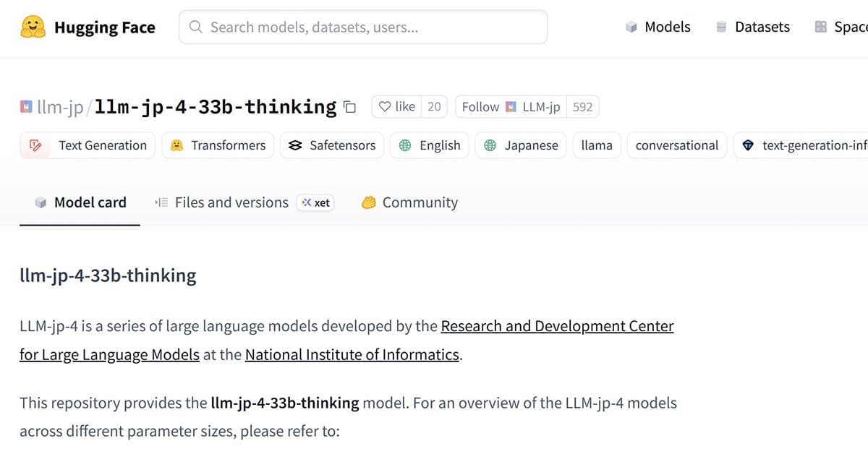Copy model name with the copy icon
The height and width of the screenshot is (454, 868).
[x=349, y=107]
